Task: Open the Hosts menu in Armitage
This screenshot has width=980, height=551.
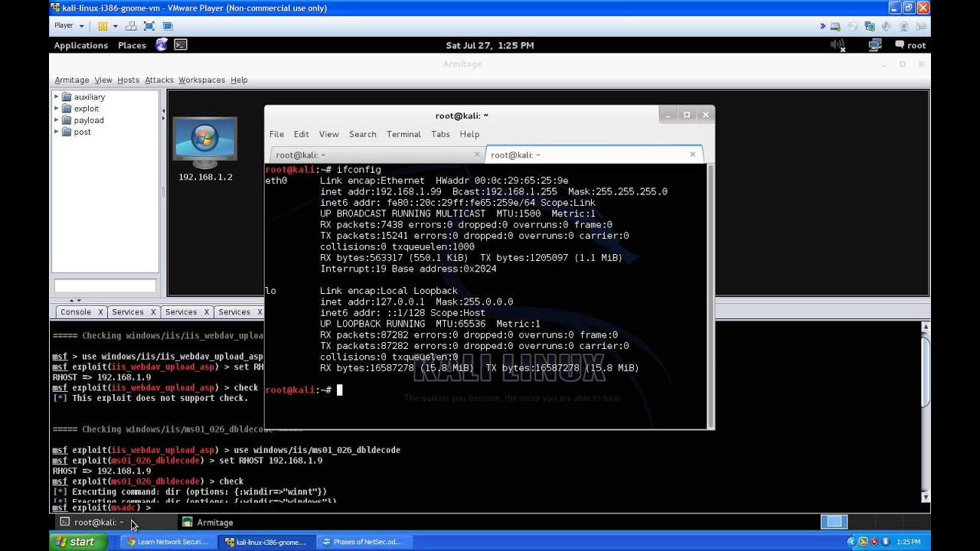Action: point(128,80)
